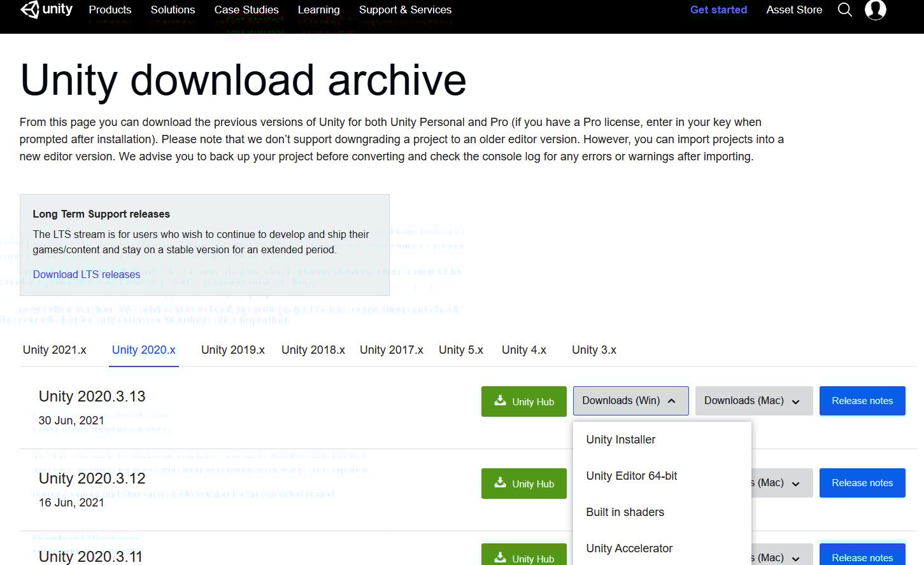Image resolution: width=924 pixels, height=565 pixels.
Task: Click the Get started link
Action: [x=718, y=10]
